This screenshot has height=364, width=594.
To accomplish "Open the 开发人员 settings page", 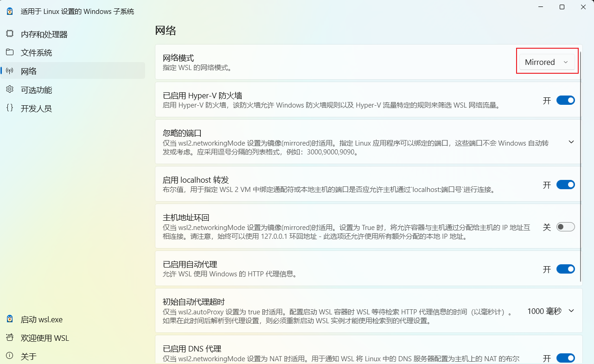I will tap(73, 108).
